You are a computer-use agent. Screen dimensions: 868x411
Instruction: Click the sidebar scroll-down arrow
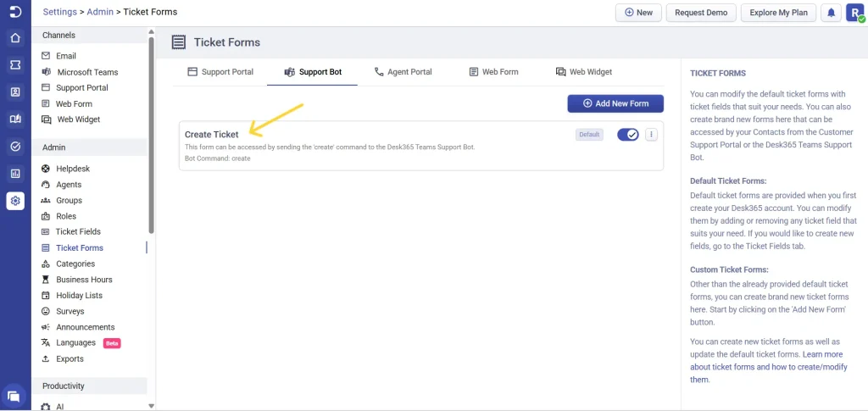coord(152,406)
